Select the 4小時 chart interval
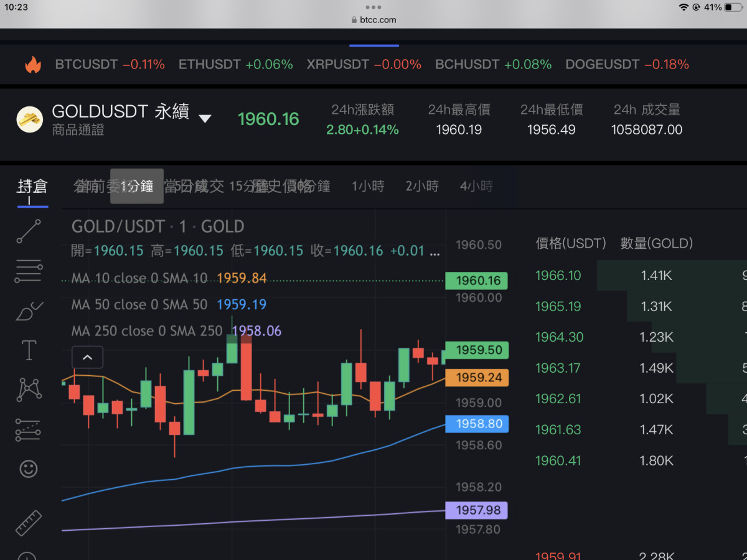This screenshot has height=560, width=747. point(476,186)
